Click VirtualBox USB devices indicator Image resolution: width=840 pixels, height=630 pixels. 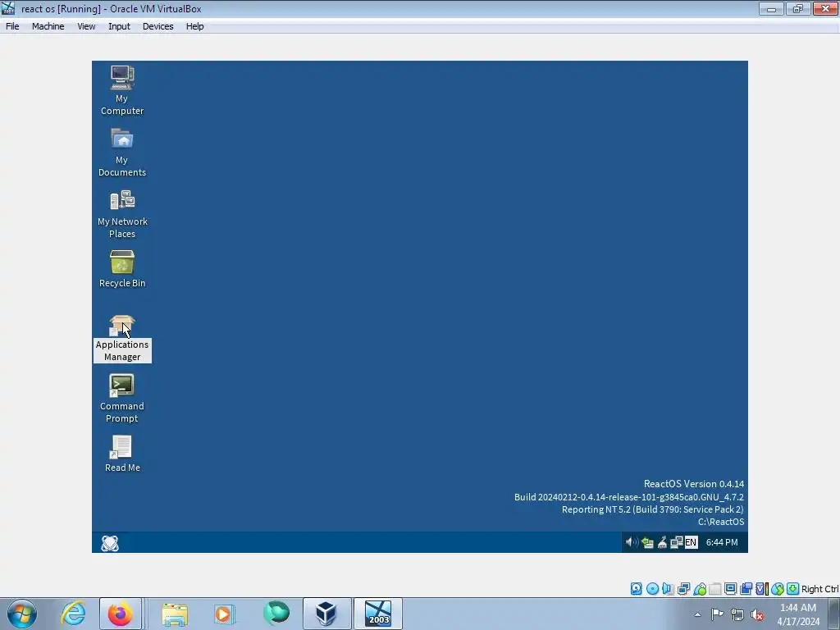coord(700,589)
